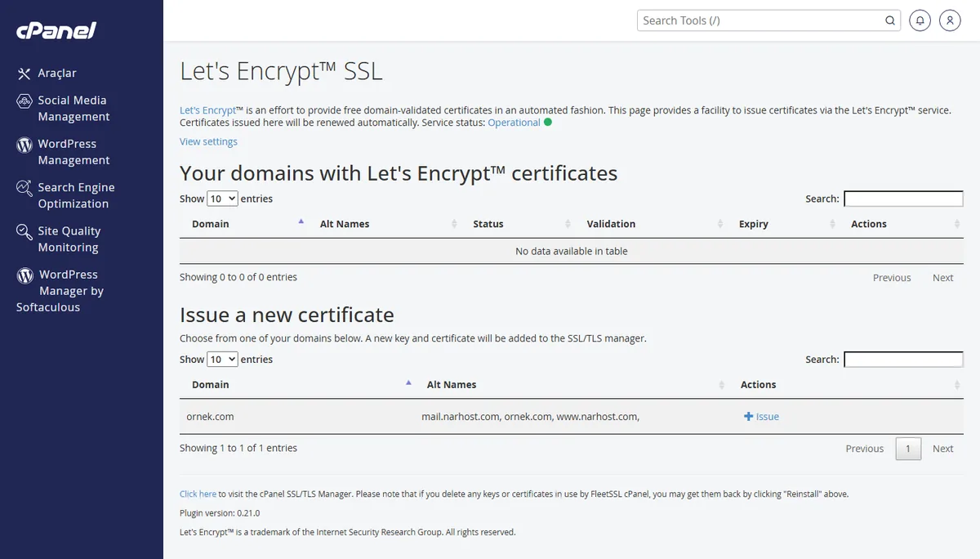Click the WordPress Management icon
Image resolution: width=980 pixels, height=559 pixels.
click(x=24, y=145)
